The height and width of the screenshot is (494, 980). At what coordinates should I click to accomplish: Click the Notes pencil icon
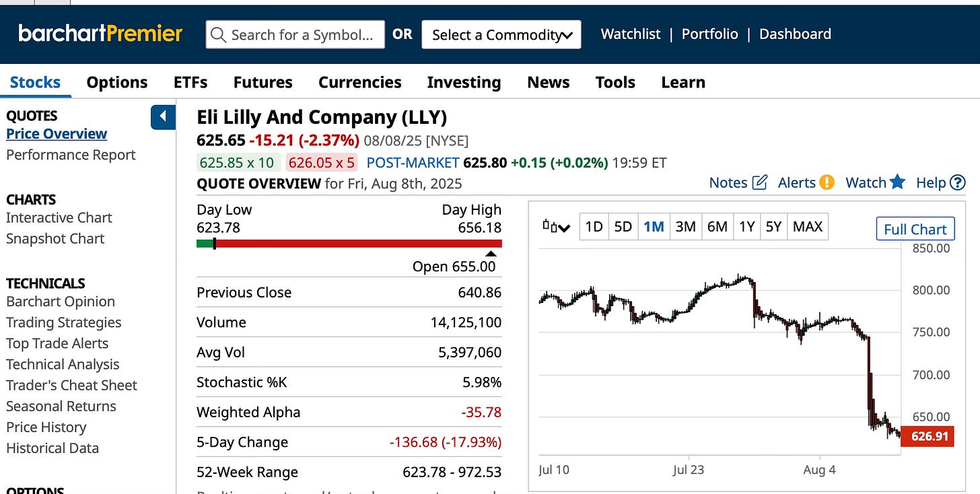[760, 182]
